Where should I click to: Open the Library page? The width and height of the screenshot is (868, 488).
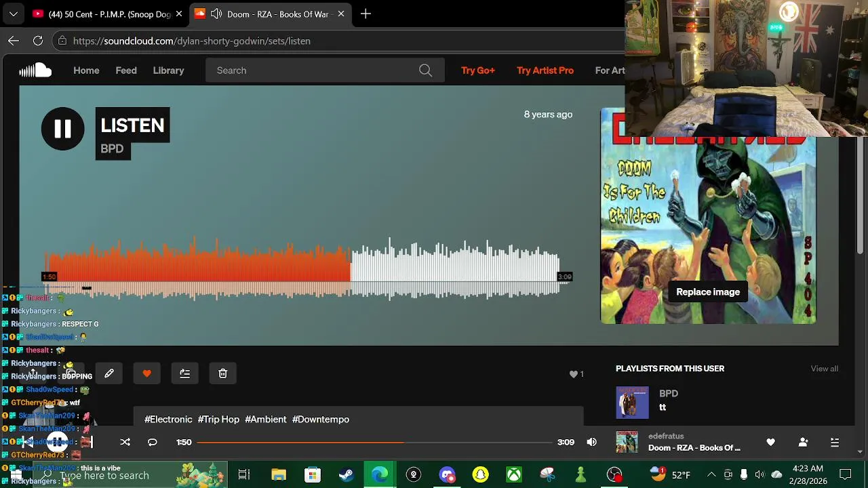tap(168, 70)
